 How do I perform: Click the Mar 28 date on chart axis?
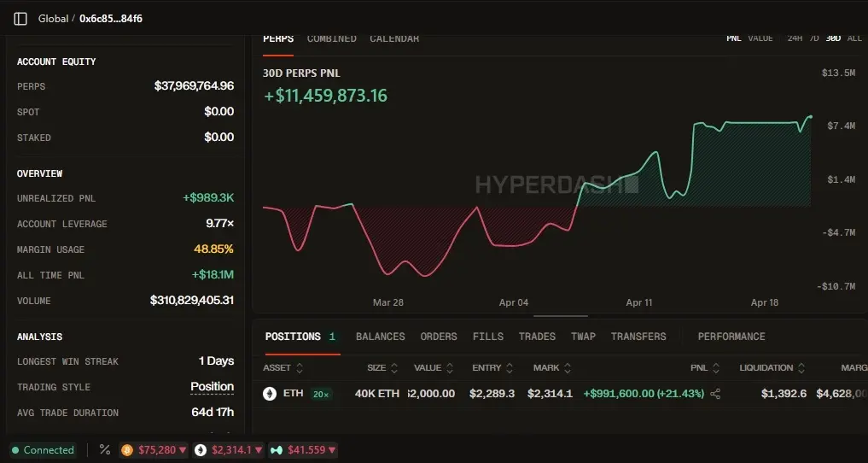point(388,303)
